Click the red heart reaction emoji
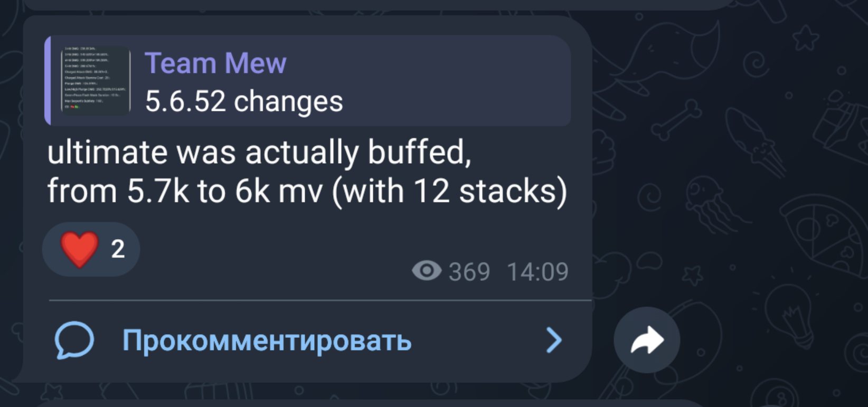 [79, 249]
